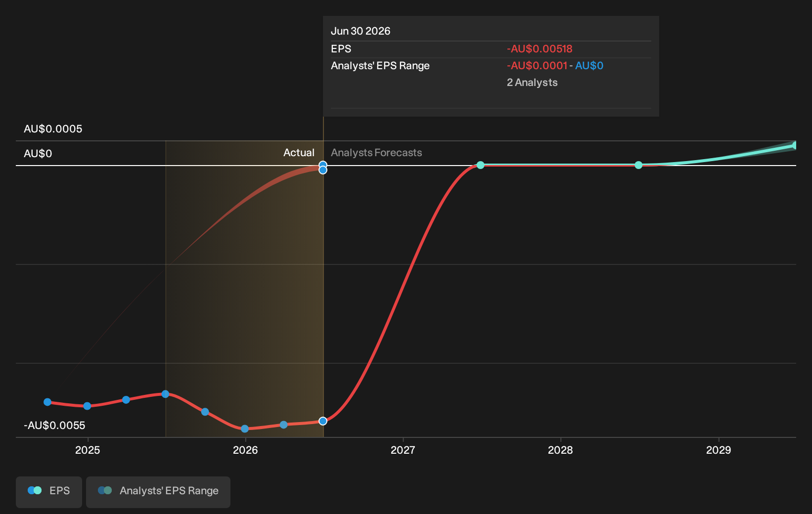Toggle the EPS legend series
Viewport: 812px width, 514px height.
(x=49, y=491)
